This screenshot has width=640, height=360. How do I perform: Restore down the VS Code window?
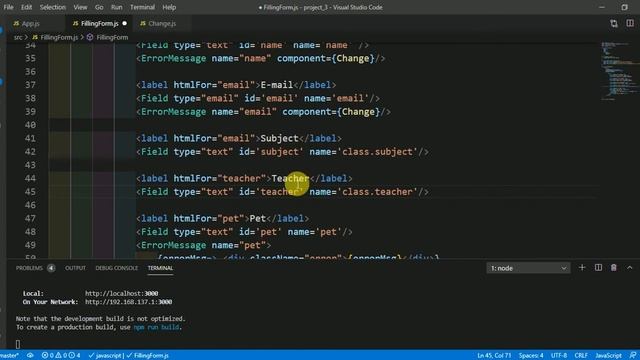point(624,7)
